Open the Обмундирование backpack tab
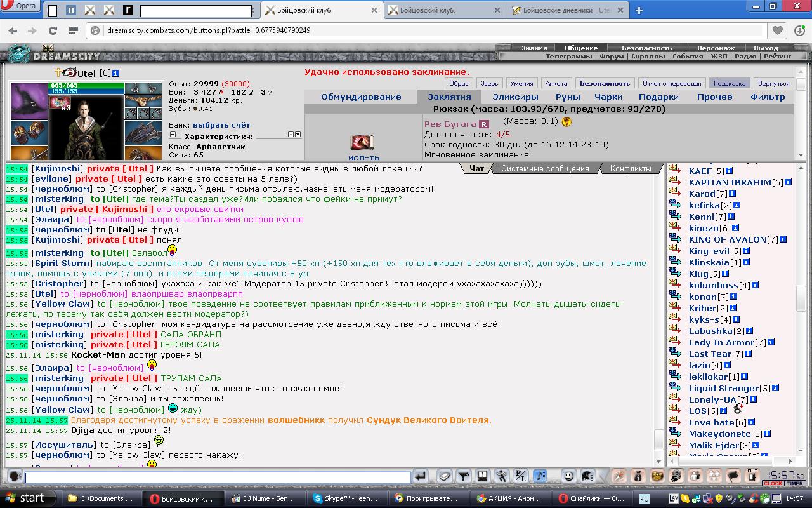The width and height of the screenshot is (812, 508). click(361, 97)
